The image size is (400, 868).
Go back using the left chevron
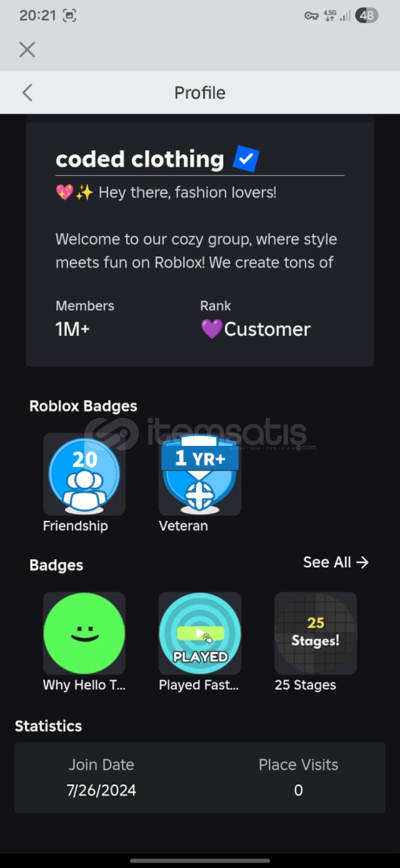tap(27, 92)
